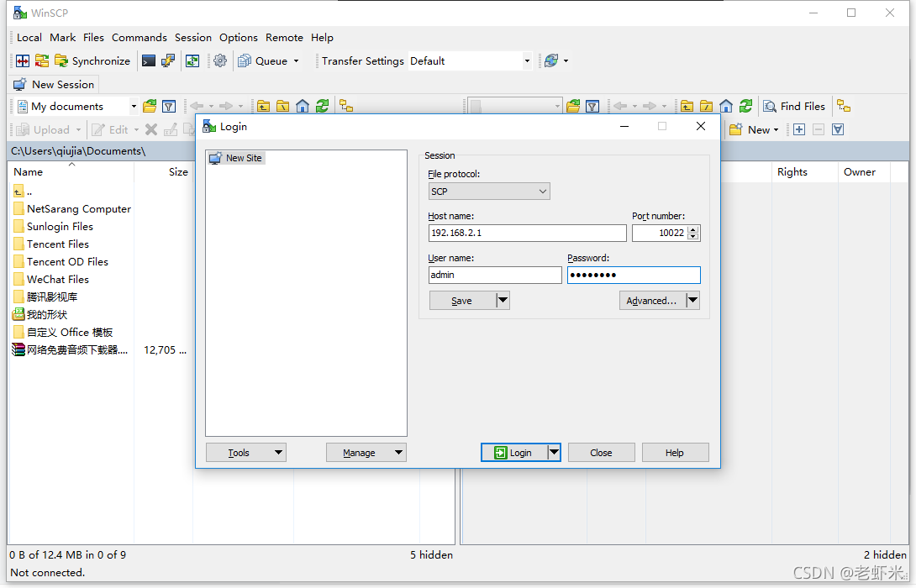Click the Synchronize toolbar button
This screenshot has height=588, width=916.
pyautogui.click(x=92, y=60)
